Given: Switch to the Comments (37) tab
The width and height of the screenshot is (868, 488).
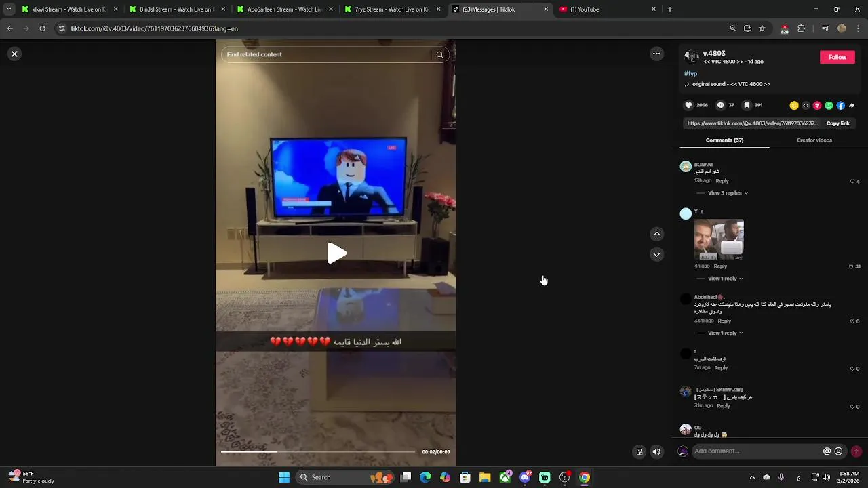Looking at the screenshot, I should (x=724, y=140).
